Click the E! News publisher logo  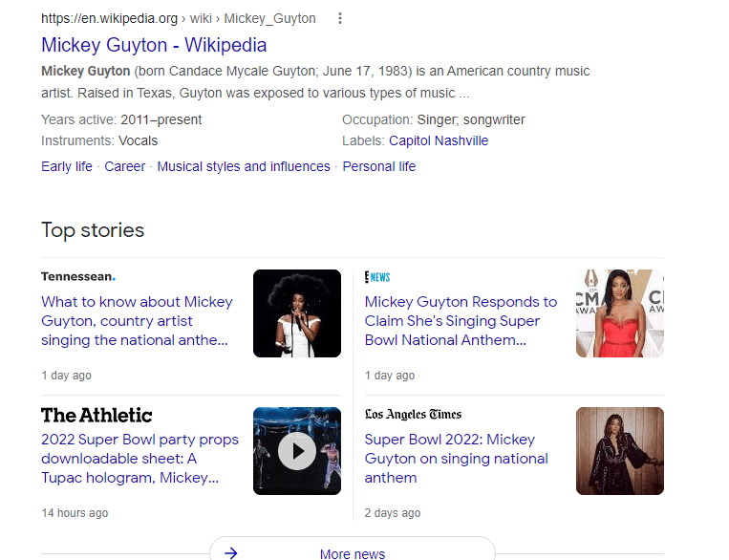coord(377,277)
